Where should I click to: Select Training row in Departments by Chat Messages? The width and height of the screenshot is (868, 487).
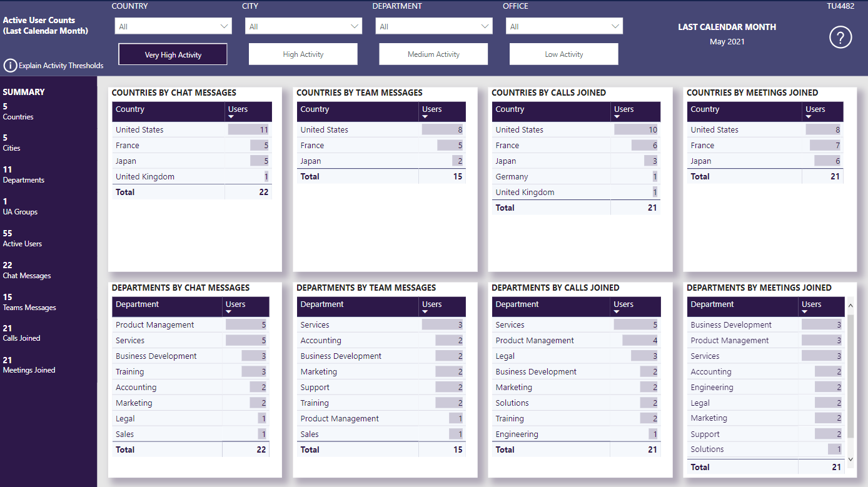pos(191,372)
